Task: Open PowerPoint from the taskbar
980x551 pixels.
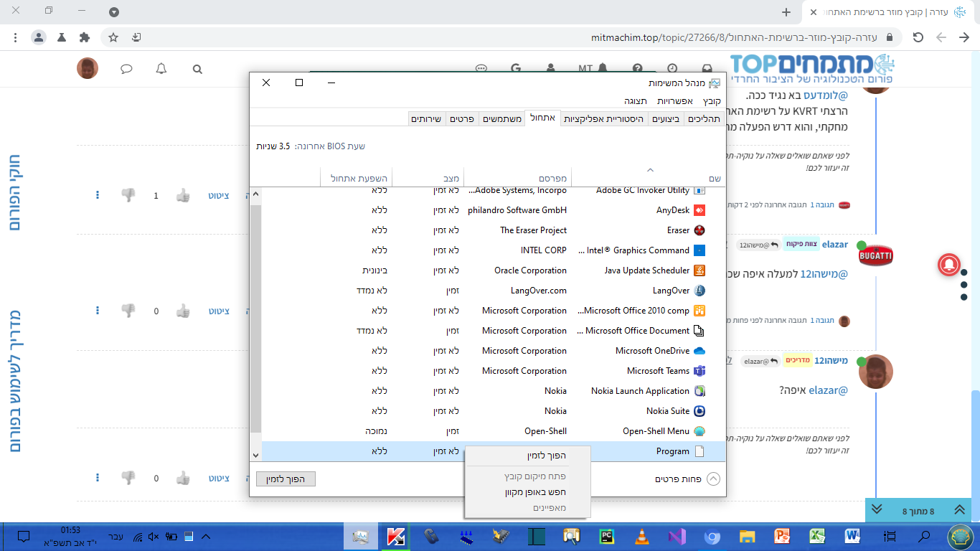Action: pos(782,537)
